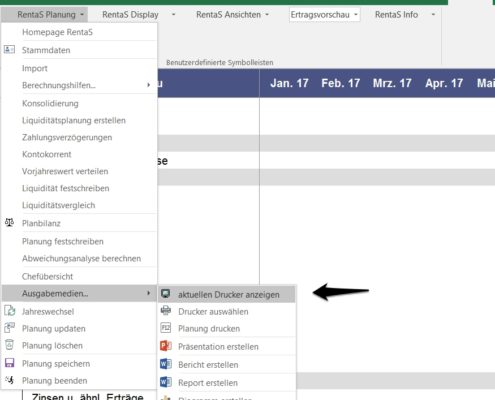
Task: Click the Word icon beside Report erstellen
Action: (x=166, y=382)
